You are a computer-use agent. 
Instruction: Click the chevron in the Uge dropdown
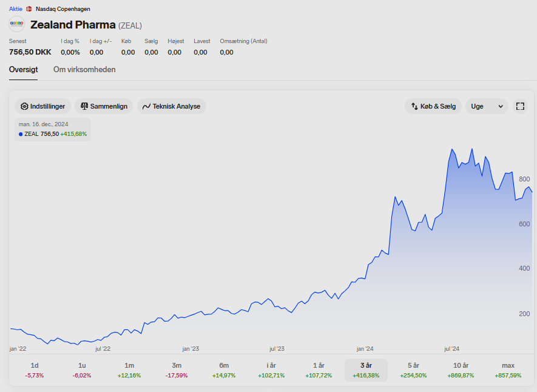[x=501, y=106]
